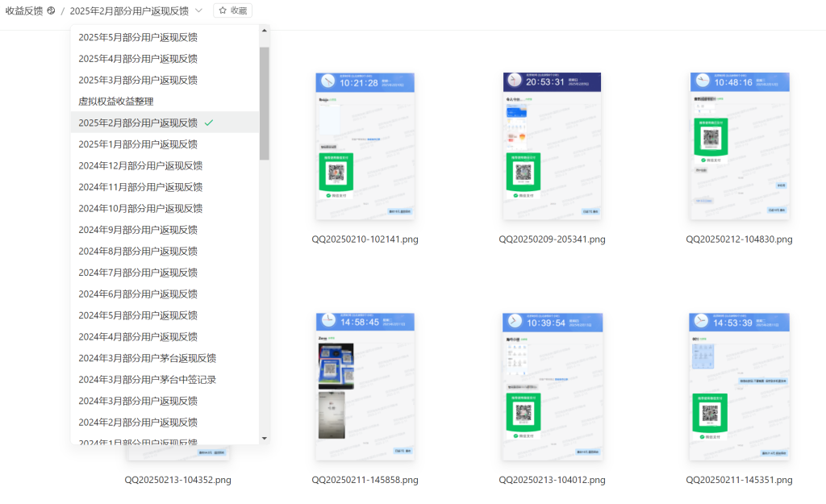Choose 2024年7月部分用户返现反馈
Screen dimensions: 826x504
coord(165,273)
